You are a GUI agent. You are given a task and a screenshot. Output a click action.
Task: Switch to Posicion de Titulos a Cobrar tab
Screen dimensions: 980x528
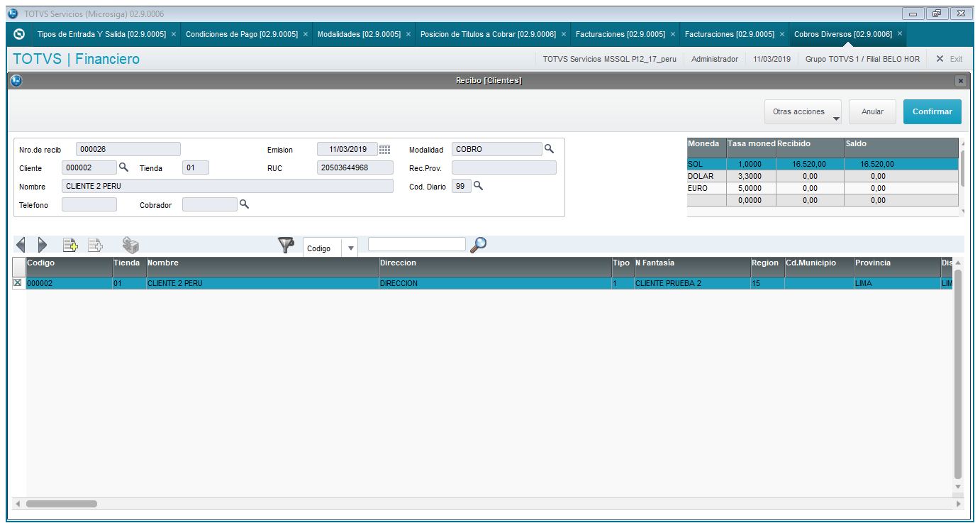point(488,34)
